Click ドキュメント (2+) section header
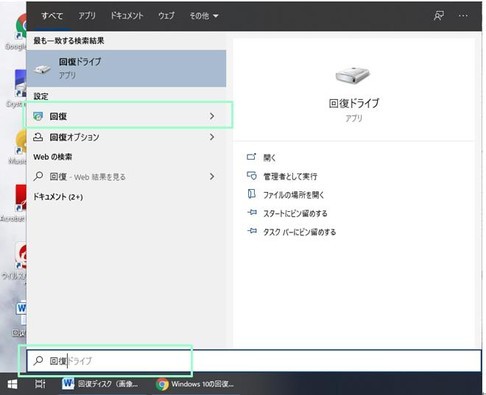The height and width of the screenshot is (395, 486). [x=58, y=197]
